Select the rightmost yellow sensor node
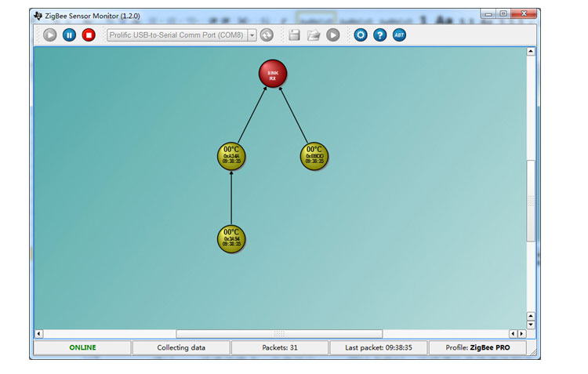The image size is (588, 374). point(314,156)
